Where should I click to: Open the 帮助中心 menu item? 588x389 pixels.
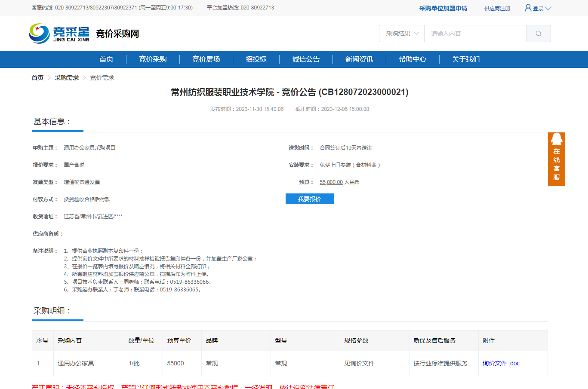[x=413, y=59]
